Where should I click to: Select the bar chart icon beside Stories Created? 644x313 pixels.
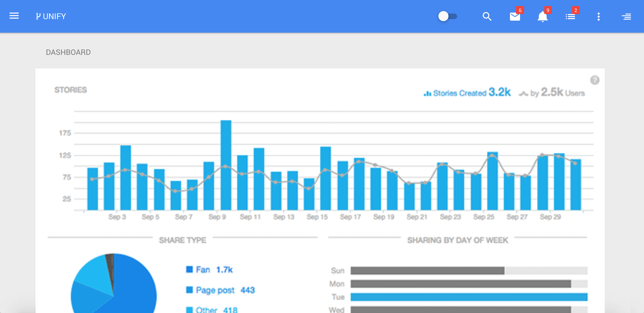(x=427, y=93)
